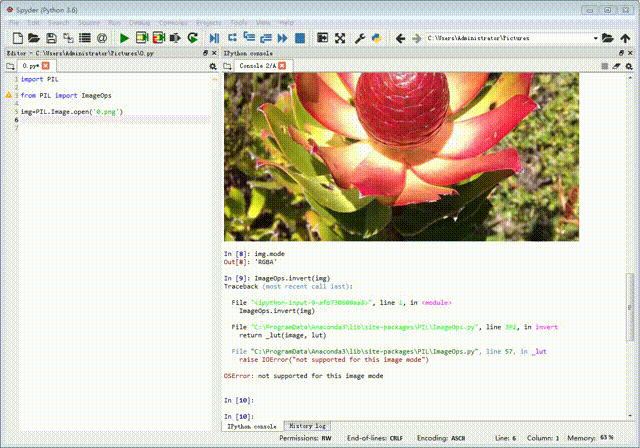Click "from PIL import ImageOps" line
640x448 pixels.
66,95
